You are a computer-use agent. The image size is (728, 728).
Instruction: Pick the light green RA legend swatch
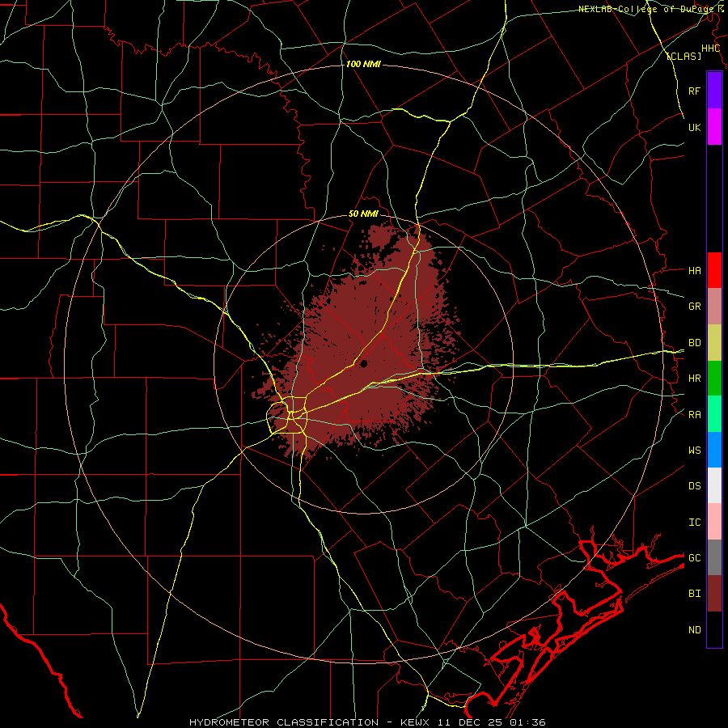click(x=714, y=414)
